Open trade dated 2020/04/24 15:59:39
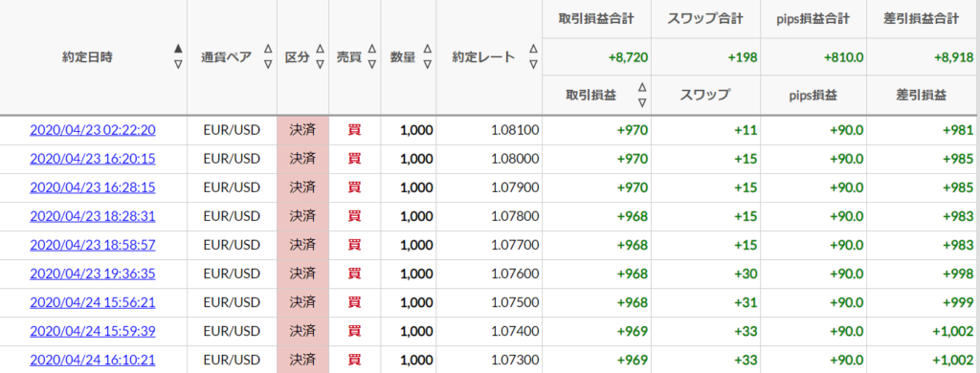 [93, 331]
